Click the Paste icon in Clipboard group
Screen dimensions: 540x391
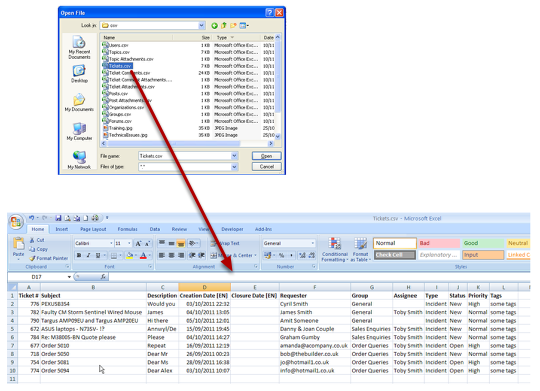click(18, 244)
